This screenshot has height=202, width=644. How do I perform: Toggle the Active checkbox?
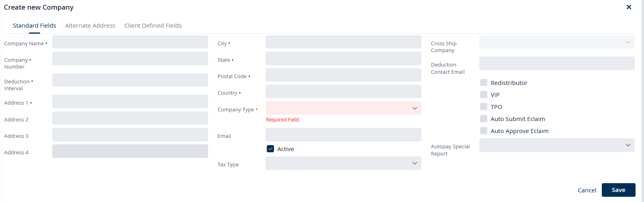(x=270, y=149)
